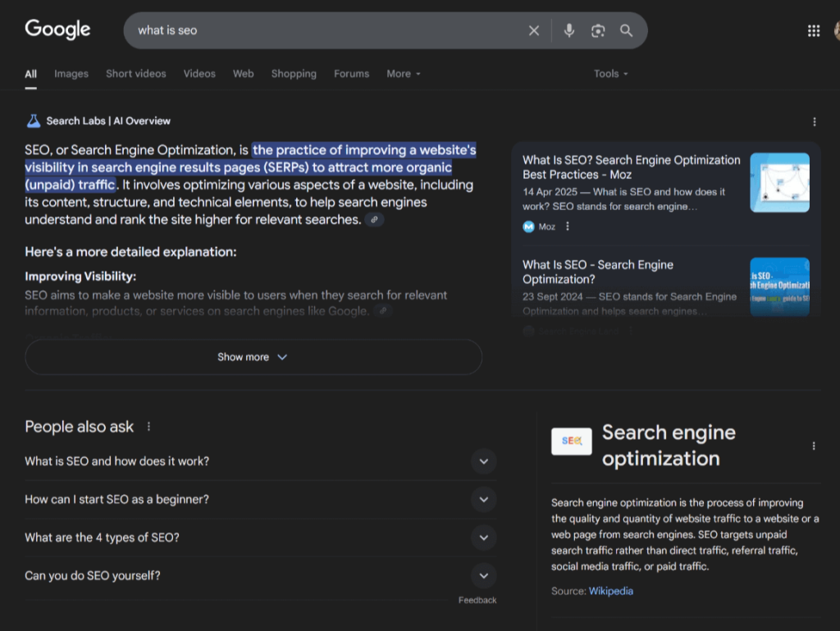This screenshot has height=631, width=840.
Task: Open the Wikipedia source link
Action: pyautogui.click(x=610, y=591)
